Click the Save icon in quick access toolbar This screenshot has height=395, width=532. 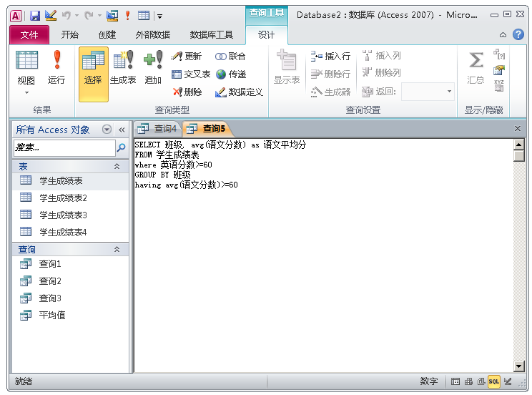click(x=34, y=15)
